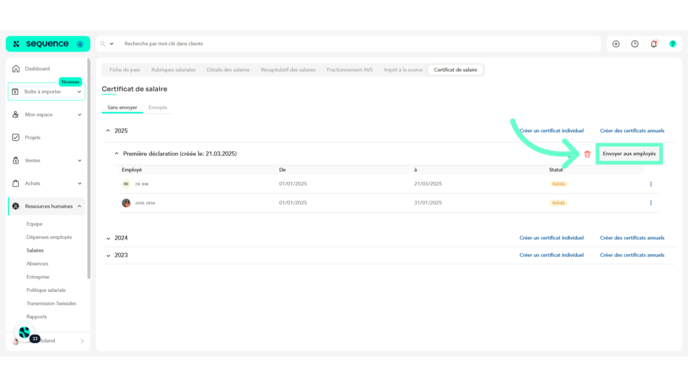Screen dimensions: 688x387
Task: Delete the Première déclaration with trash icon
Action: (x=588, y=154)
